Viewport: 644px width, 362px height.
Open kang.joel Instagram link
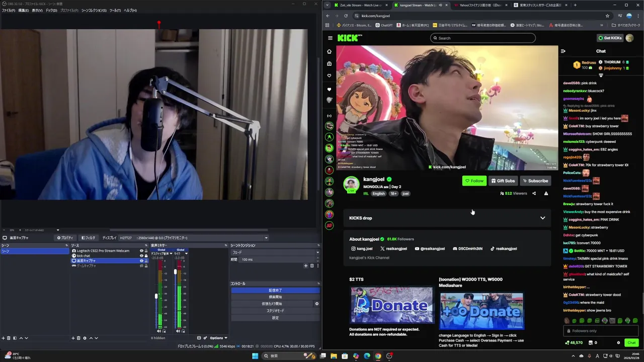(362, 248)
